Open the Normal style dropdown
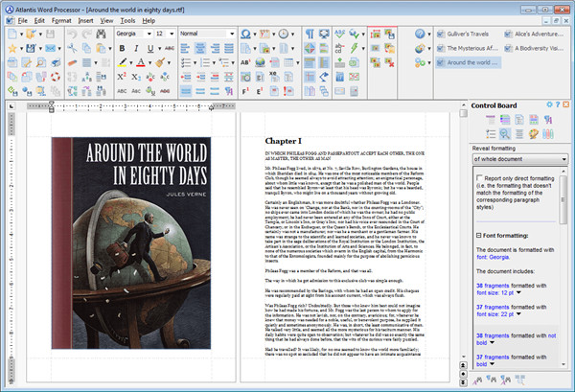575x392 pixels. coord(232,34)
